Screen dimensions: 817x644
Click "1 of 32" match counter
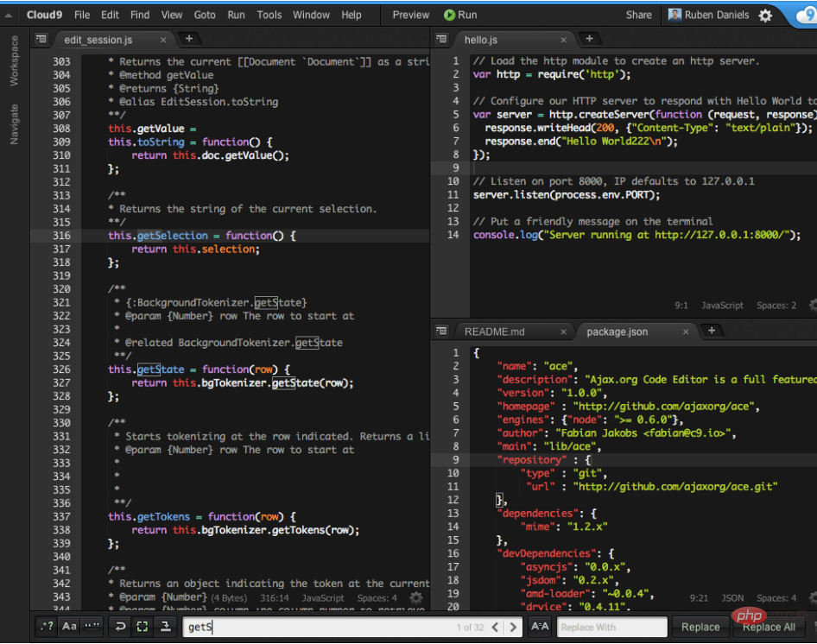(x=470, y=628)
